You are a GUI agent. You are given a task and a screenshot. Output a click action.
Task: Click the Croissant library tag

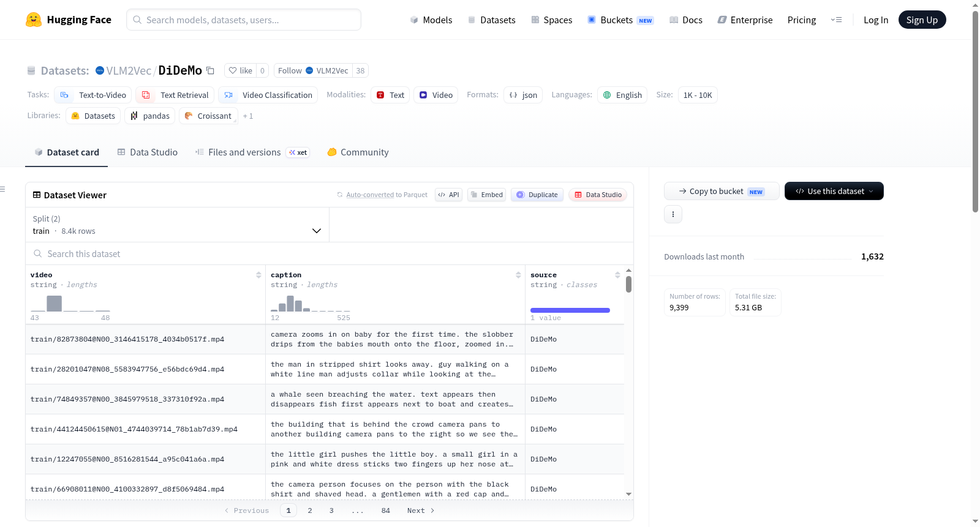click(x=208, y=116)
